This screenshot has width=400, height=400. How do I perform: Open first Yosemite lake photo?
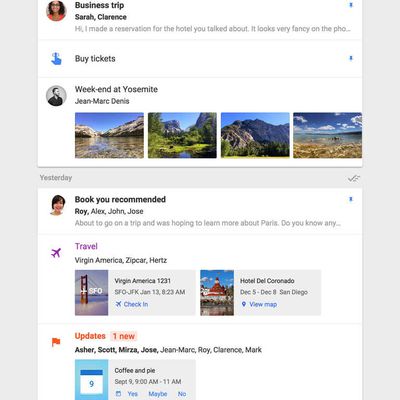pos(109,135)
